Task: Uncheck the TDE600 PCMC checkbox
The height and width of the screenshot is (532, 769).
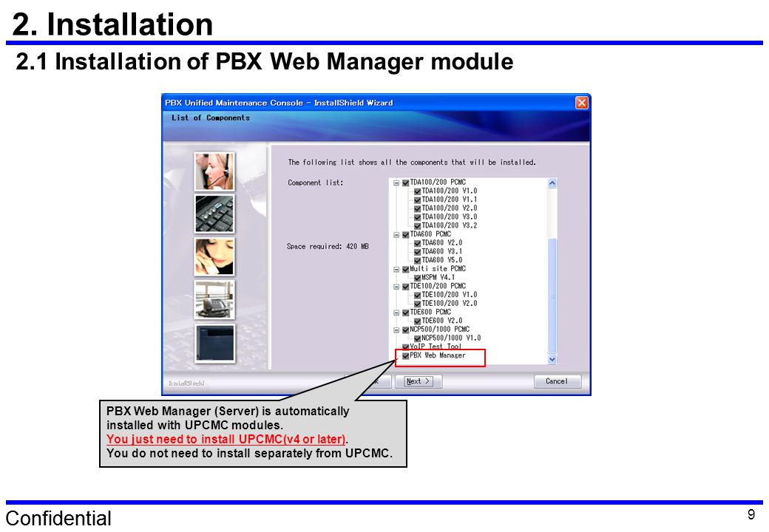Action: [x=406, y=313]
